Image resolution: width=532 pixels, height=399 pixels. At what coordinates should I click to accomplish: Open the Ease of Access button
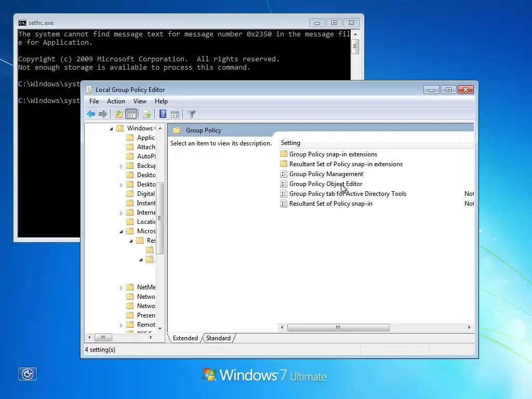(x=28, y=374)
